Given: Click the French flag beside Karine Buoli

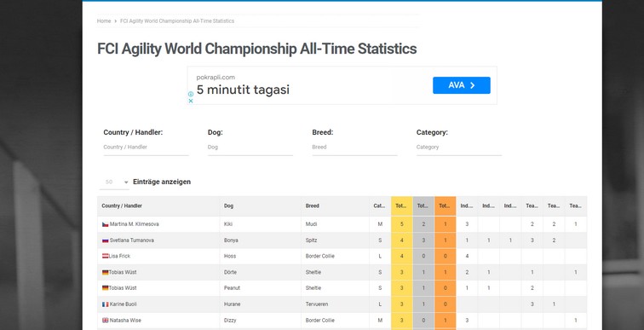Looking at the screenshot, I should coord(106,304).
